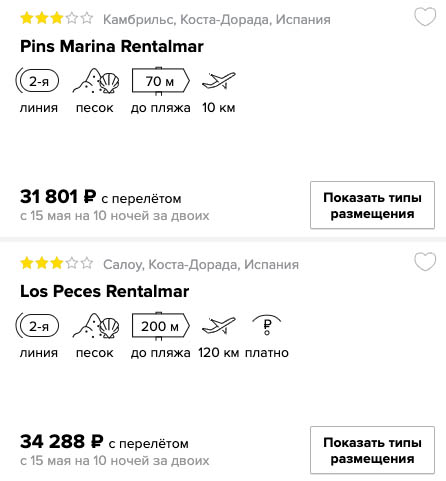Add Pins Marina Rentalmar to favorites heart
Viewport: 446px width, 481px height.
click(x=425, y=17)
